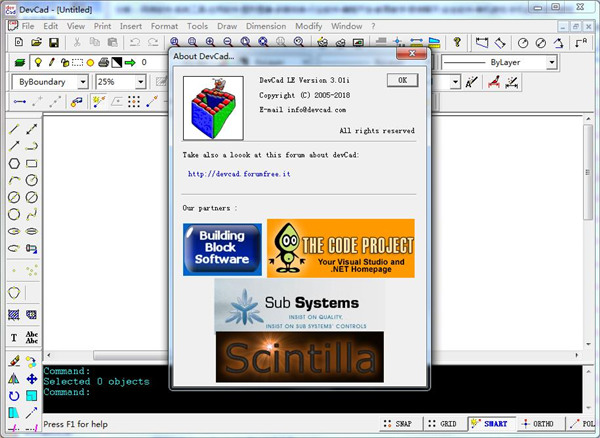Toggle ORTHO mode in status bar
600x438 pixels.
point(542,424)
